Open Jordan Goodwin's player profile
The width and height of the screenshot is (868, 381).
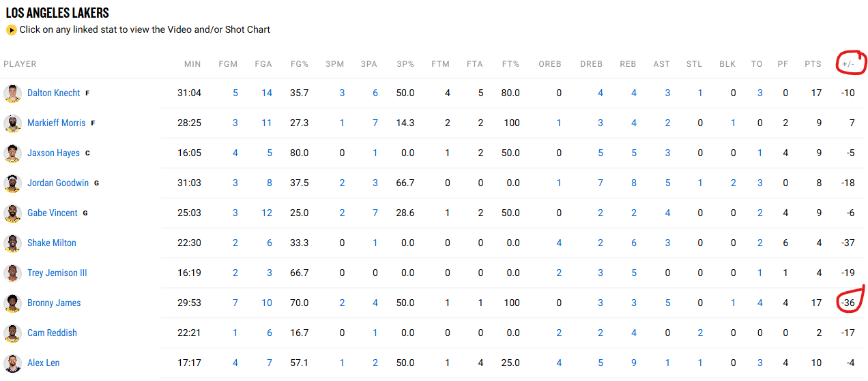click(58, 183)
